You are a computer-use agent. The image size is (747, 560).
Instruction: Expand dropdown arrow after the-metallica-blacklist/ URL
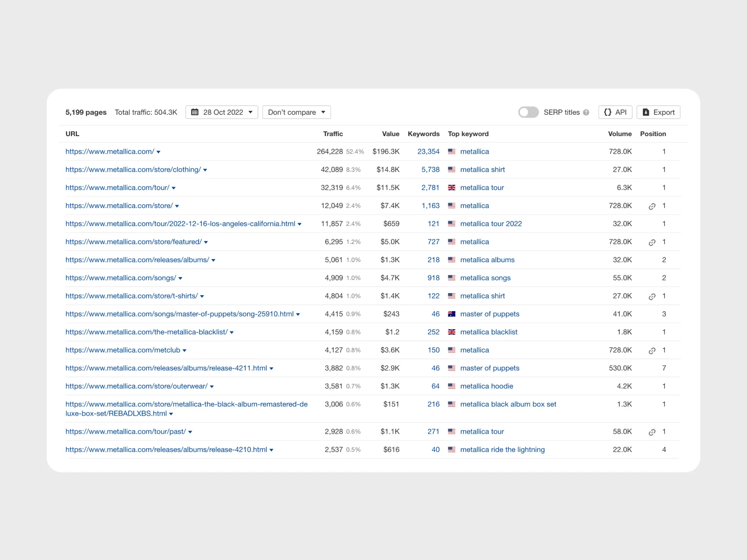click(x=232, y=332)
